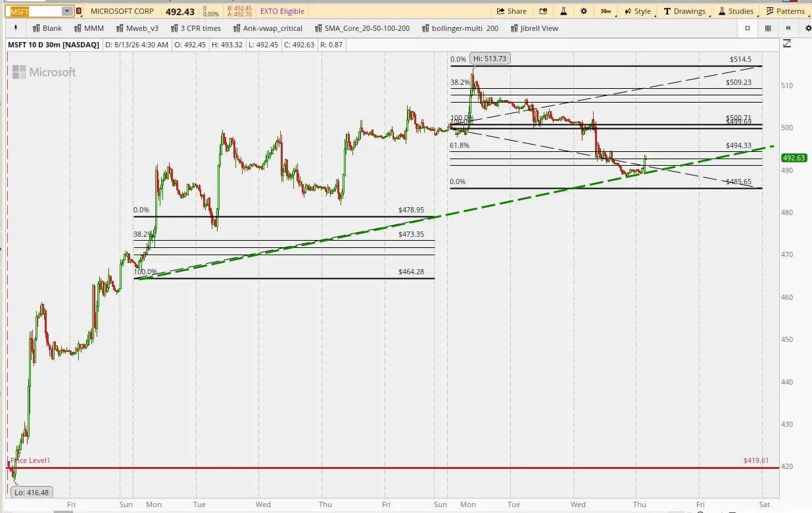Image resolution: width=812 pixels, height=513 pixels.
Task: Load the Blank study set
Action: click(47, 28)
